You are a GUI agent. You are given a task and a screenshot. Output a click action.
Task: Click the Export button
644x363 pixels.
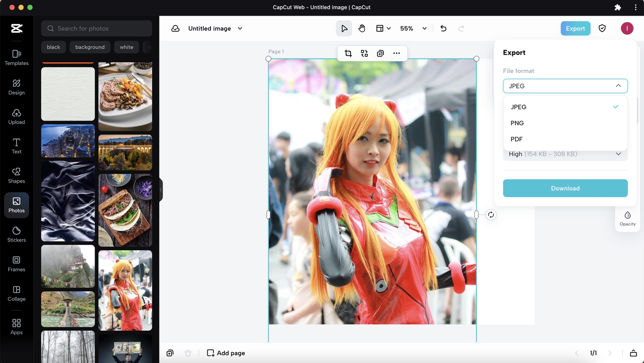click(x=575, y=29)
